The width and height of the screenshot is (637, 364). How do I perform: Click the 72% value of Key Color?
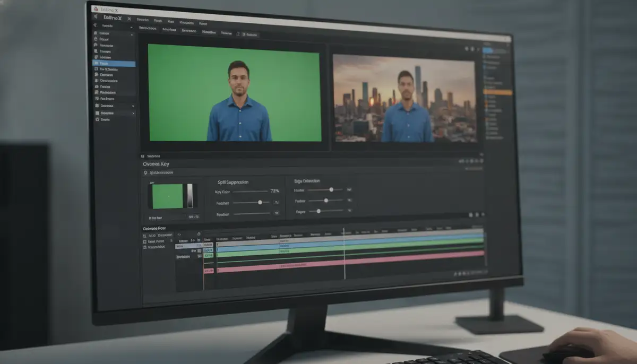274,191
